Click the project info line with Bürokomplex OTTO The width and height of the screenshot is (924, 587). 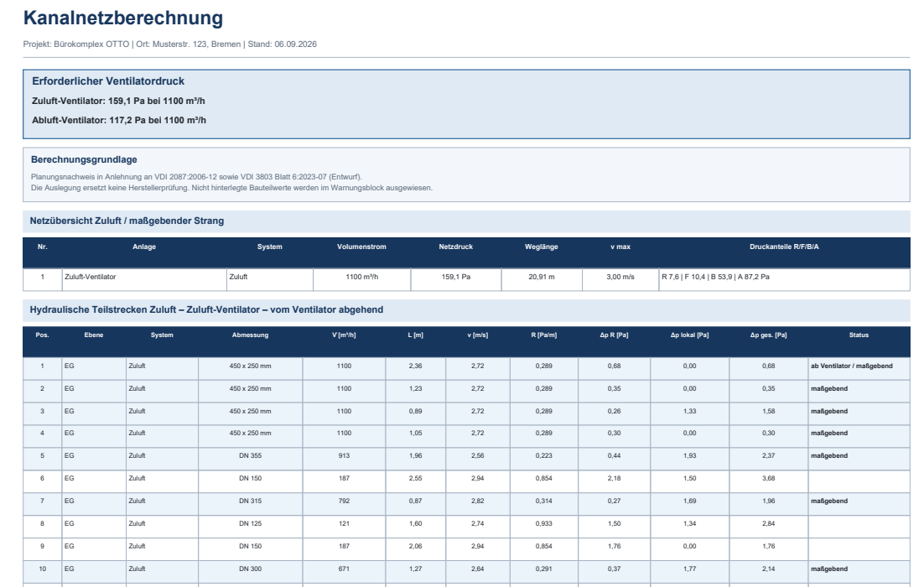pyautogui.click(x=169, y=44)
